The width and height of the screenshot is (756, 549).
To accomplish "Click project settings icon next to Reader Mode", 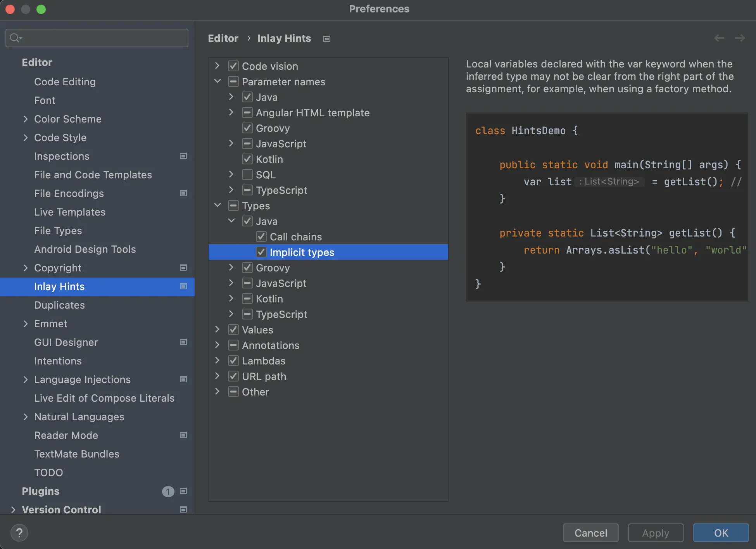I will (183, 435).
